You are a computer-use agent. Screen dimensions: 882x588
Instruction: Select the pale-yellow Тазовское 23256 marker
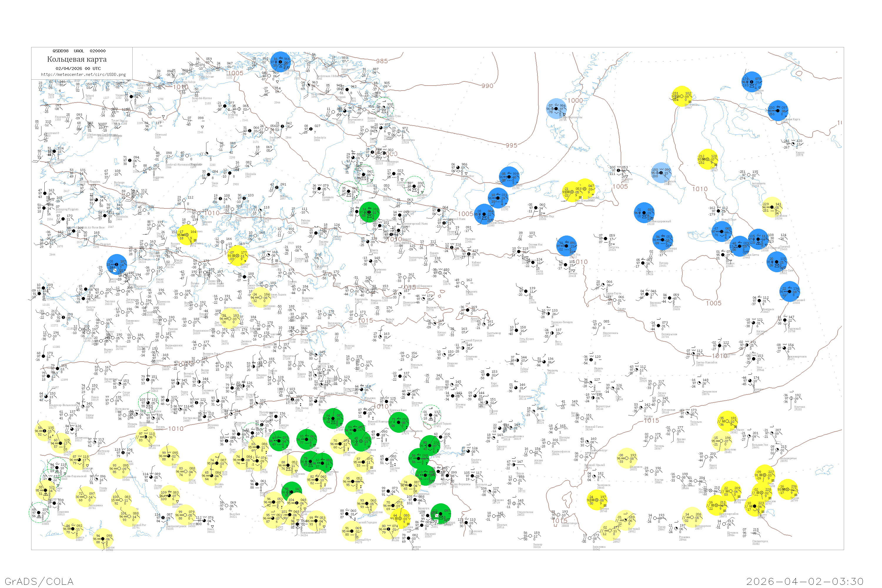772,207
